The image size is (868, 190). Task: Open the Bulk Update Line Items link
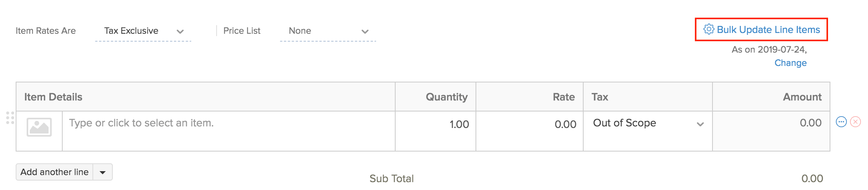coord(768,30)
